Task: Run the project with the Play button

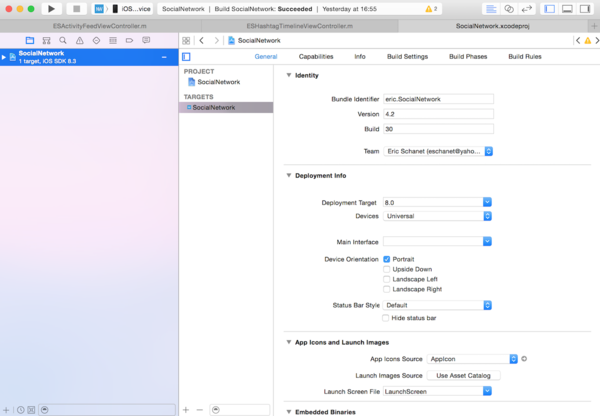Action: click(51, 9)
